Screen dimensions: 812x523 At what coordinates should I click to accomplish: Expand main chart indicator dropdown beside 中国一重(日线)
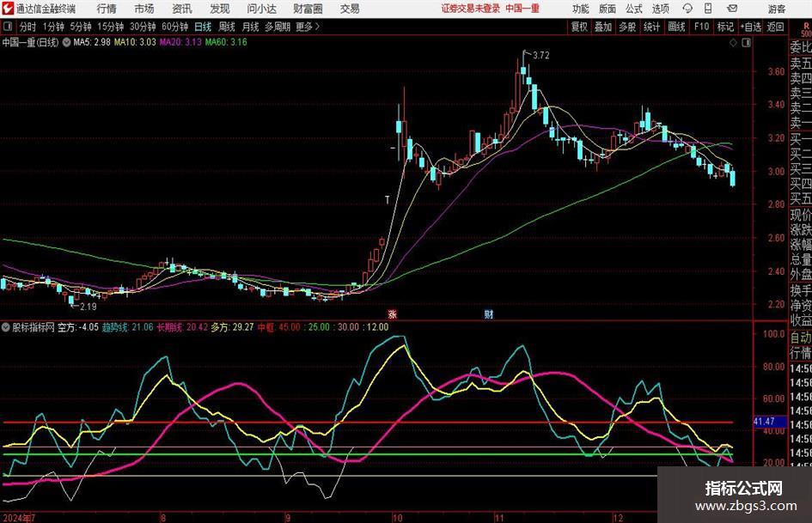coord(66,42)
